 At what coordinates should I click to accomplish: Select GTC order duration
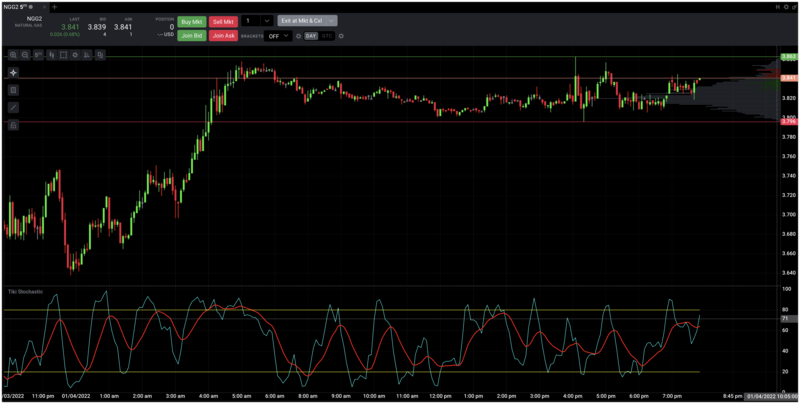(327, 36)
